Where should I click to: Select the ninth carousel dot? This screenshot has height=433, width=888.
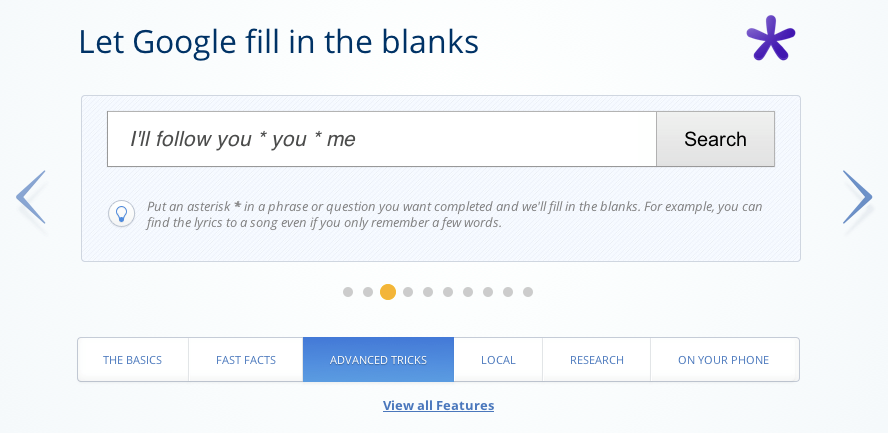[508, 292]
